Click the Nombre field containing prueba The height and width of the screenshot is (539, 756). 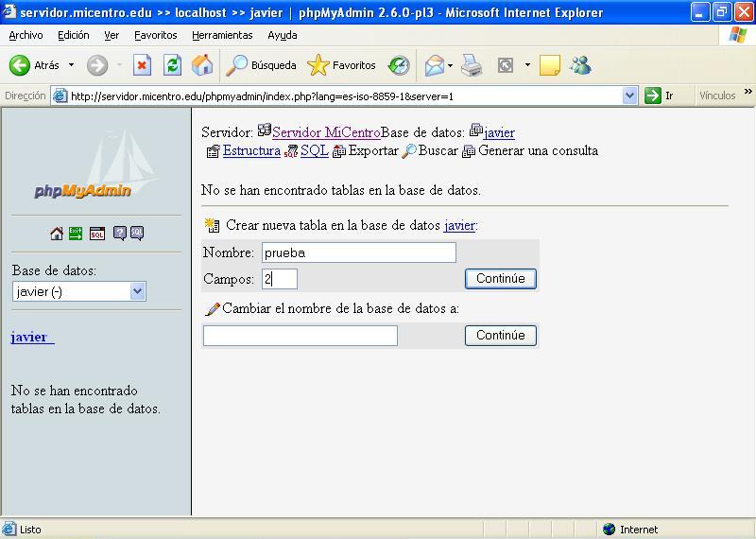359,252
